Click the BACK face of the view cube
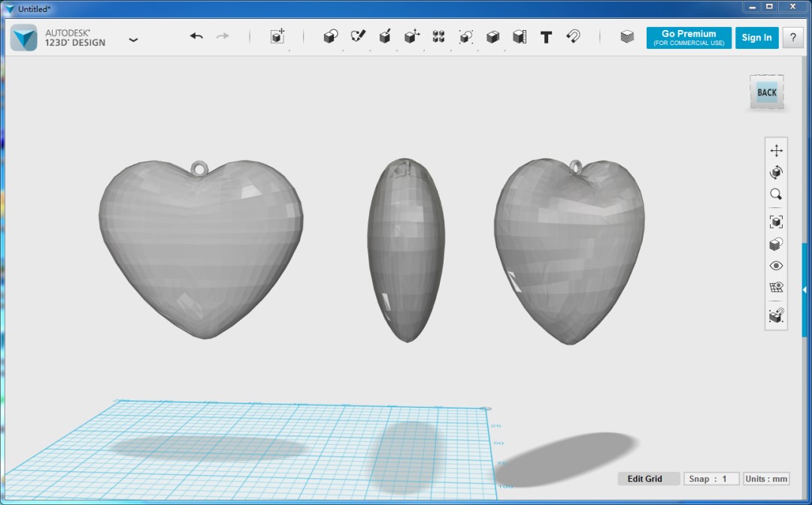This screenshot has height=505, width=812. click(x=767, y=92)
